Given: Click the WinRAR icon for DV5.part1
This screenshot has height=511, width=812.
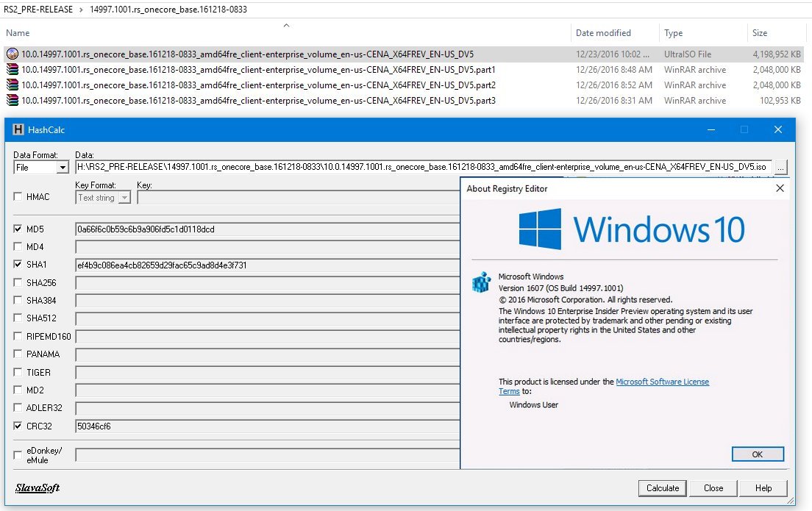Looking at the screenshot, I should coord(13,69).
